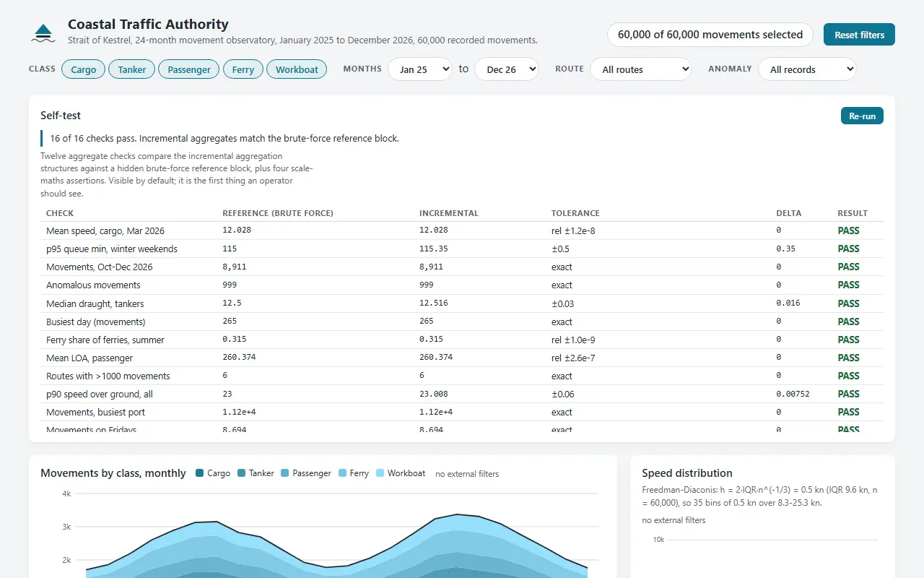Click the 60,000 of 60,000 movements selected badge
The height and width of the screenshot is (578, 924).
(710, 35)
